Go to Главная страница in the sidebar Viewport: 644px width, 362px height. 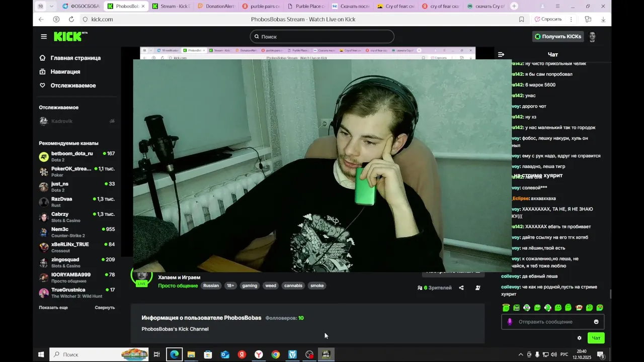[x=70, y=58]
